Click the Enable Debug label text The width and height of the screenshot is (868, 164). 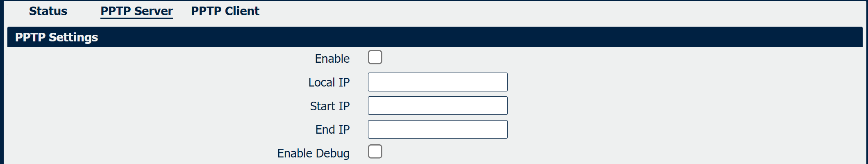(313, 153)
